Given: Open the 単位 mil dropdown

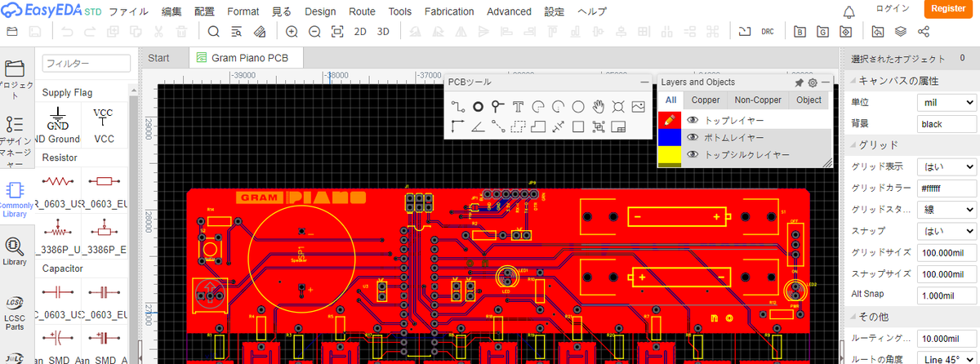Looking at the screenshot, I should [946, 103].
